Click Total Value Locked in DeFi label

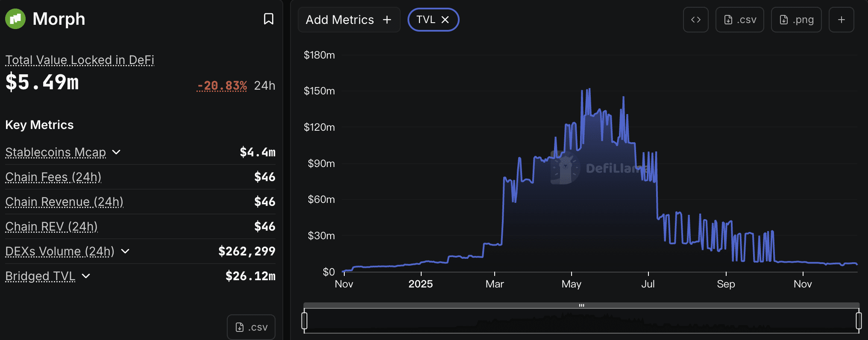(80, 60)
